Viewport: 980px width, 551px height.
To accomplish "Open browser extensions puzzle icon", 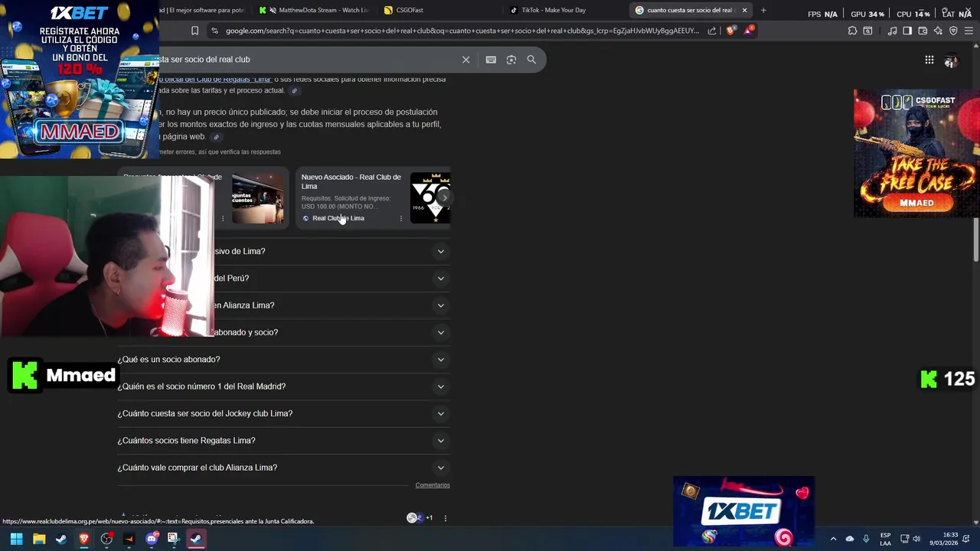I will pyautogui.click(x=852, y=31).
